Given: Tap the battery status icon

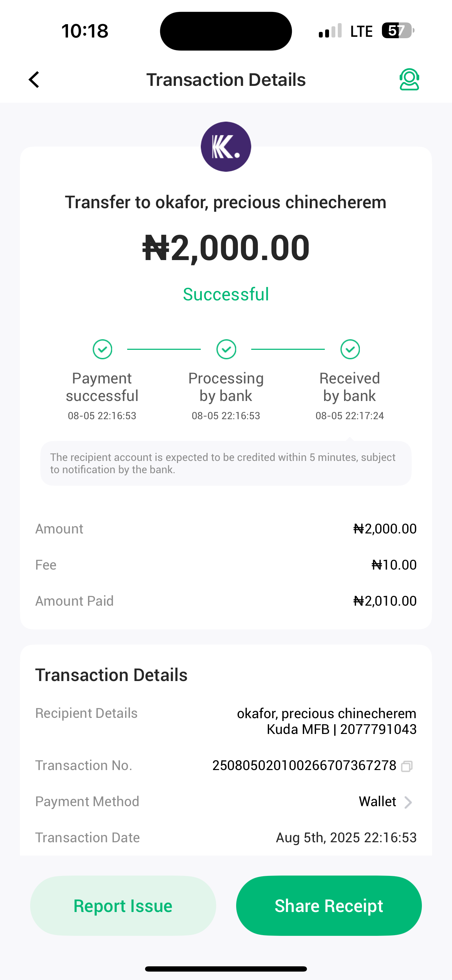Looking at the screenshot, I should 398,31.
